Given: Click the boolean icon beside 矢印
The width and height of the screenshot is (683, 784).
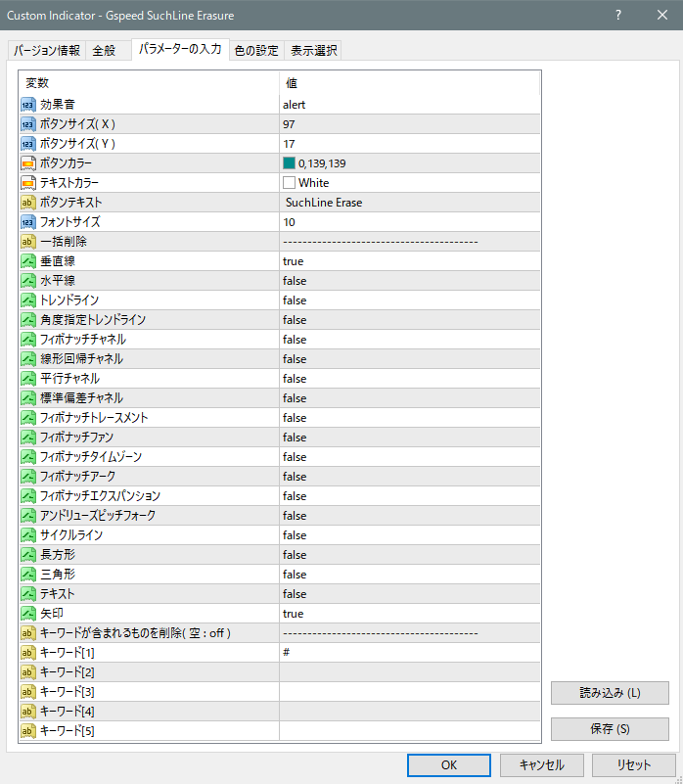Looking at the screenshot, I should point(28,614).
